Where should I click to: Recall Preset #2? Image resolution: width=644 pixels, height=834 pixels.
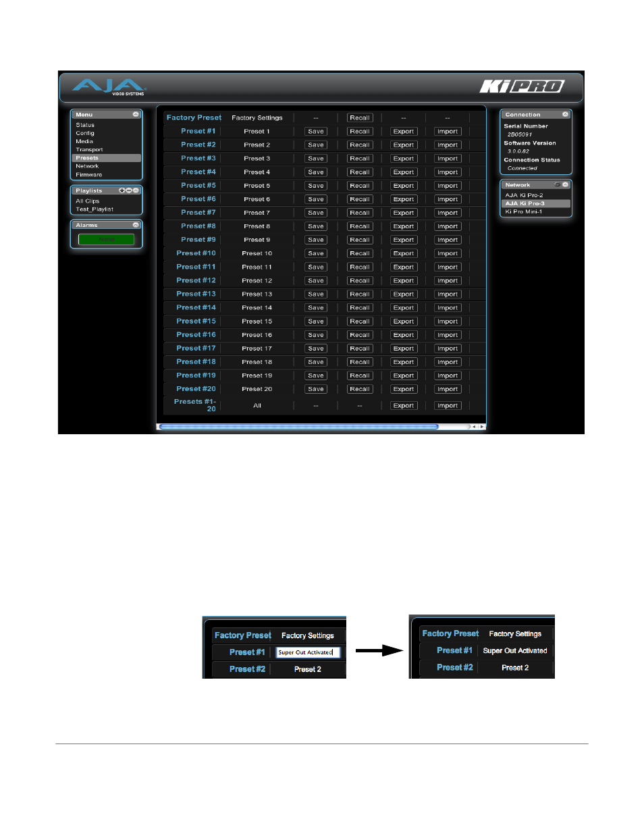pos(360,145)
